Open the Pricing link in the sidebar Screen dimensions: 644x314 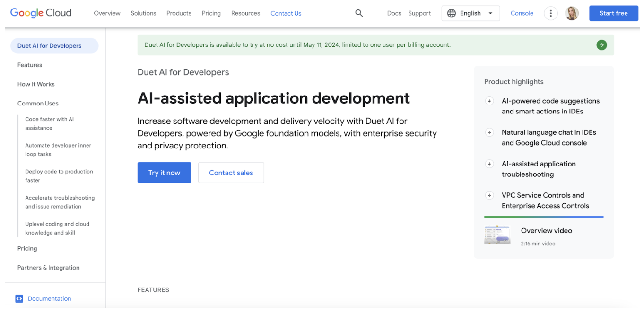[27, 248]
